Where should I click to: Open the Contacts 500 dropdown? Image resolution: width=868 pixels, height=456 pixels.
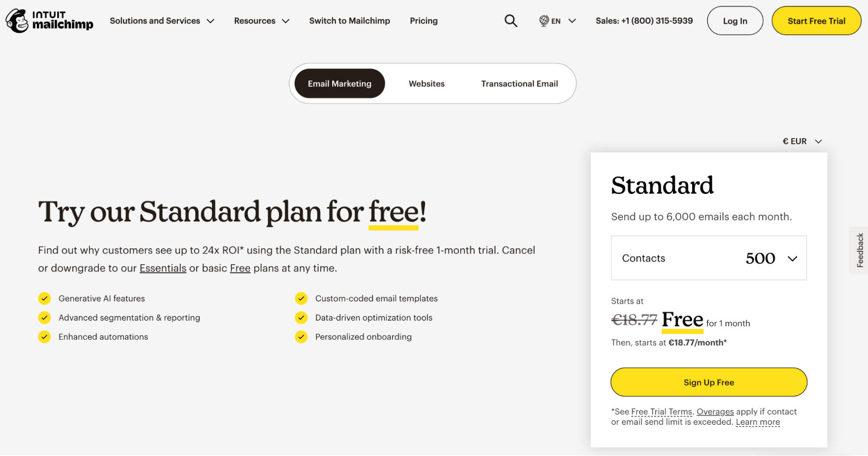[x=709, y=258]
